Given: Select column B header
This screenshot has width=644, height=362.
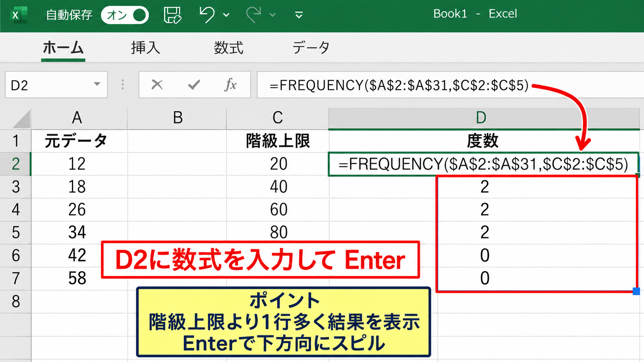Looking at the screenshot, I should [177, 118].
